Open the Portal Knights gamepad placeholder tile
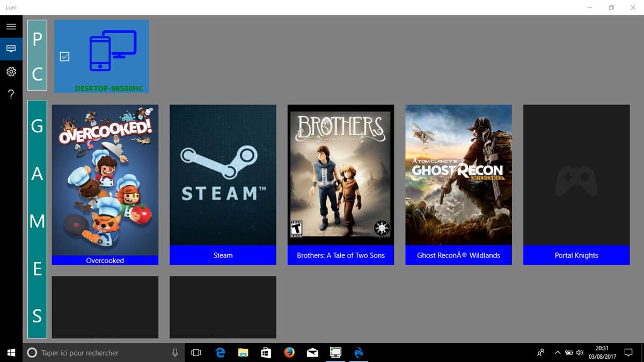The width and height of the screenshot is (644, 362). coord(576,175)
